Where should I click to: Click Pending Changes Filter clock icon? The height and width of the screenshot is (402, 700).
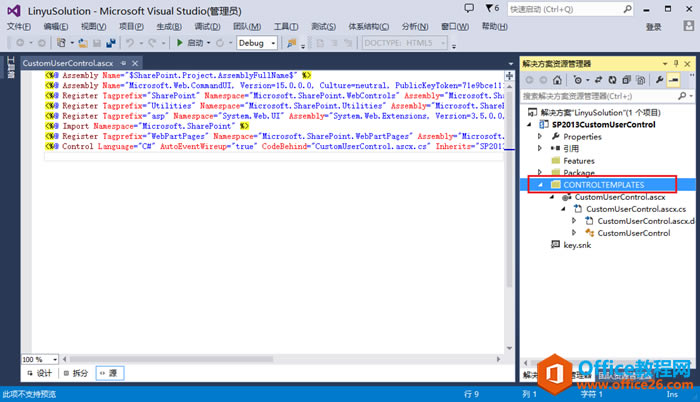click(x=578, y=80)
